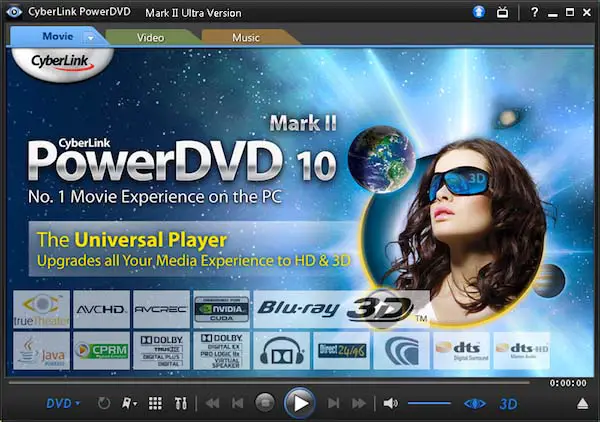Minimize the PowerDVD window

coord(552,14)
